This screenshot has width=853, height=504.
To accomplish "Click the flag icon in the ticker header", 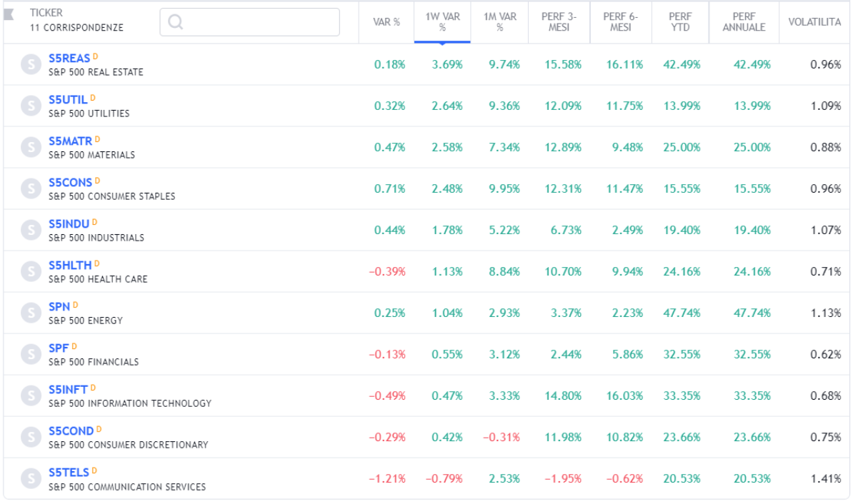I will pos(9,14).
